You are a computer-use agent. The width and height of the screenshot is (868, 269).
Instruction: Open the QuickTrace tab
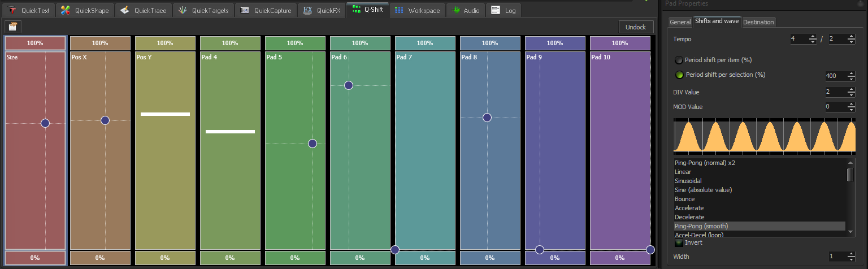[144, 10]
